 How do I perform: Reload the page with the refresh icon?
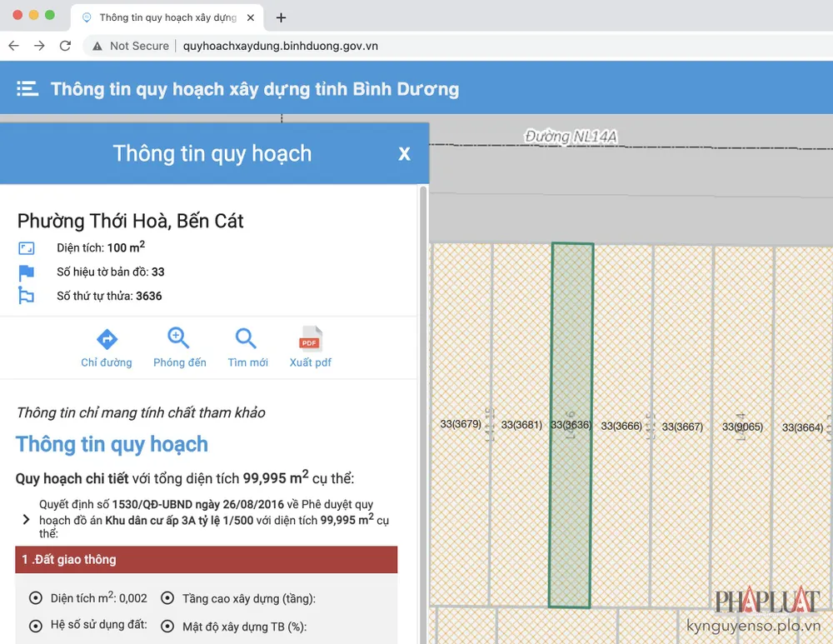[x=65, y=46]
